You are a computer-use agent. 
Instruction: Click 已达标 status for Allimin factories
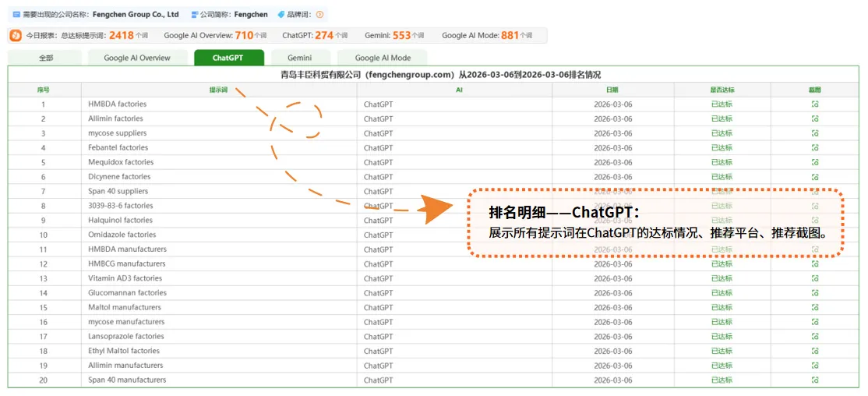[722, 118]
